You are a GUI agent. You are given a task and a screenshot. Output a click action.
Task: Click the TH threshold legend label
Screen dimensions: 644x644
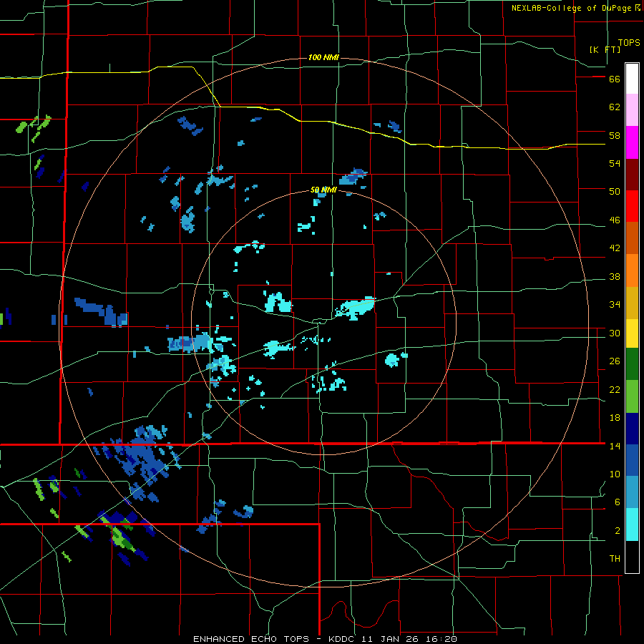pos(615,559)
